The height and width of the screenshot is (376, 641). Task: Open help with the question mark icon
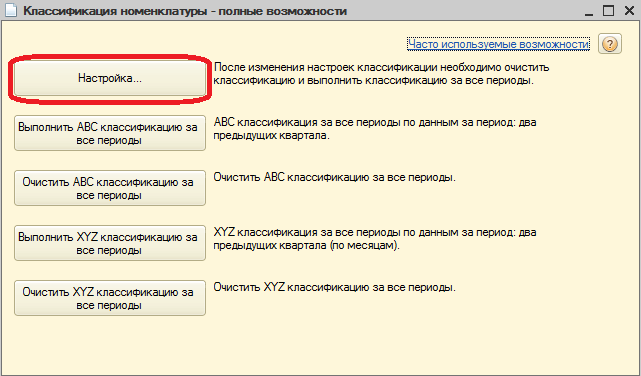click(610, 44)
